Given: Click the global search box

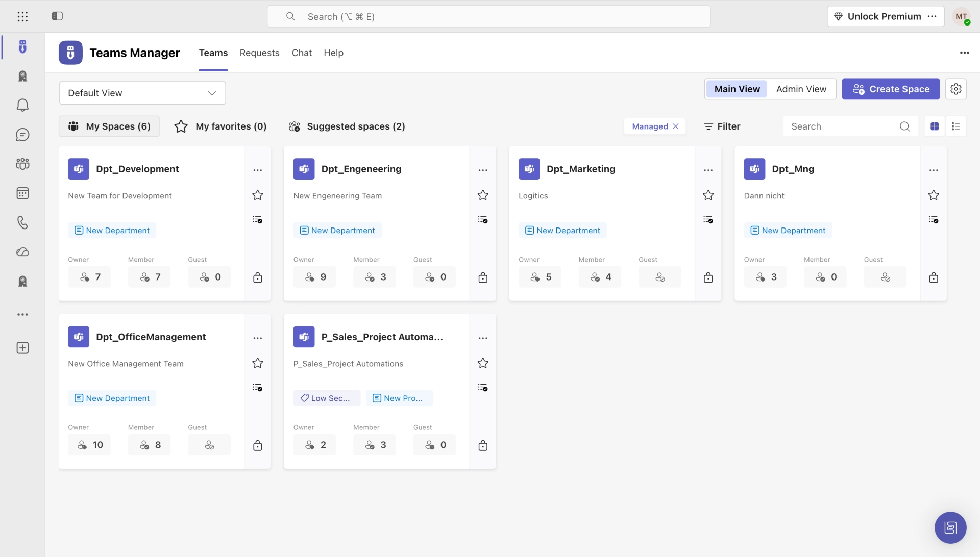Looking at the screenshot, I should (x=489, y=16).
